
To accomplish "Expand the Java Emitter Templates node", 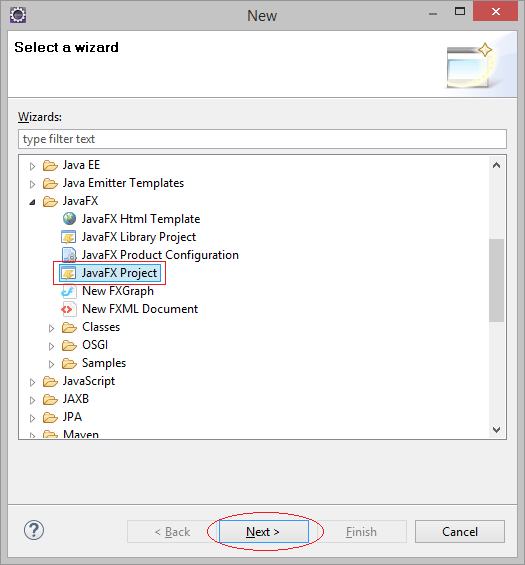I will (32, 184).
